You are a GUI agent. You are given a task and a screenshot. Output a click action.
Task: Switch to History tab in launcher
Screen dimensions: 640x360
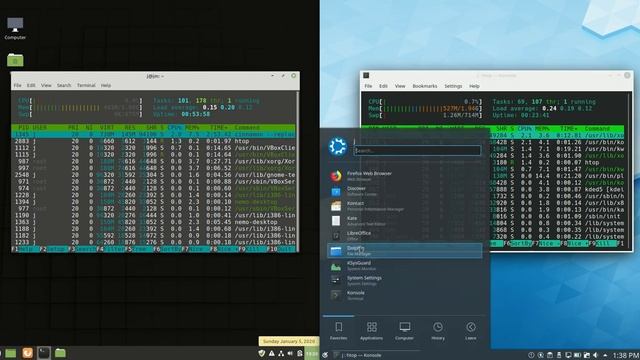438,331
